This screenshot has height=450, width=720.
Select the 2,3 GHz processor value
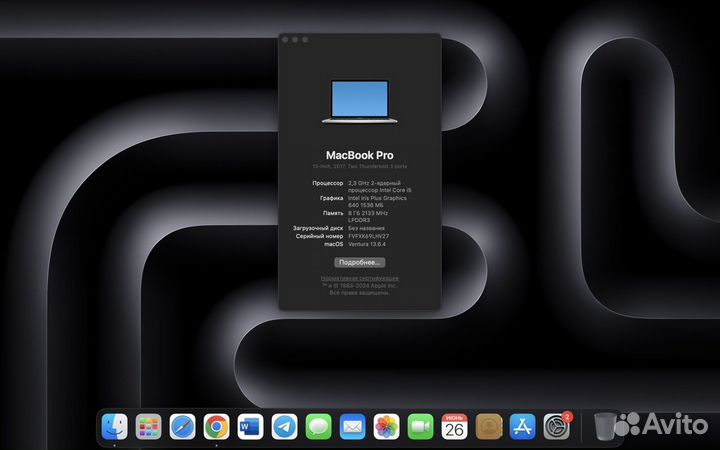[380, 186]
